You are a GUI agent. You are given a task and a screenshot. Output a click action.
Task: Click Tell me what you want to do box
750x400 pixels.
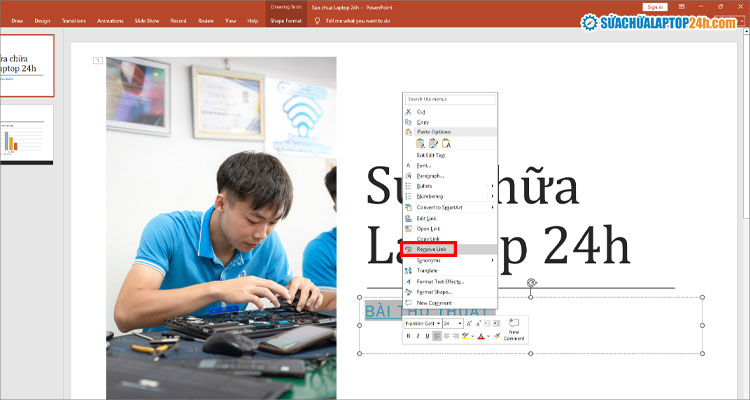pyautogui.click(x=358, y=21)
